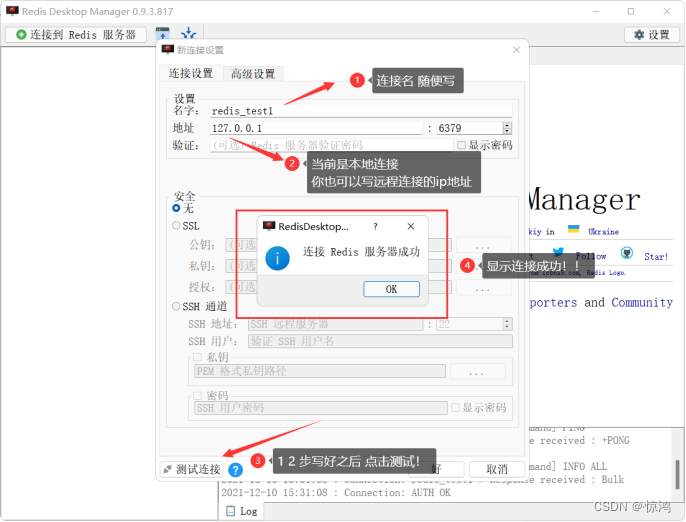Click the Community link in main window
This screenshot has height=522, width=686.
pos(642,302)
